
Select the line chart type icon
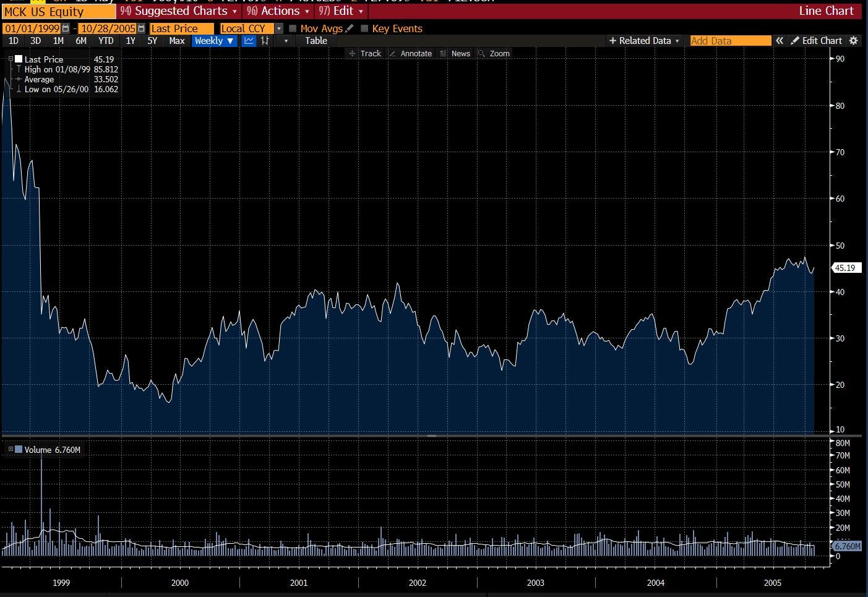click(x=249, y=41)
